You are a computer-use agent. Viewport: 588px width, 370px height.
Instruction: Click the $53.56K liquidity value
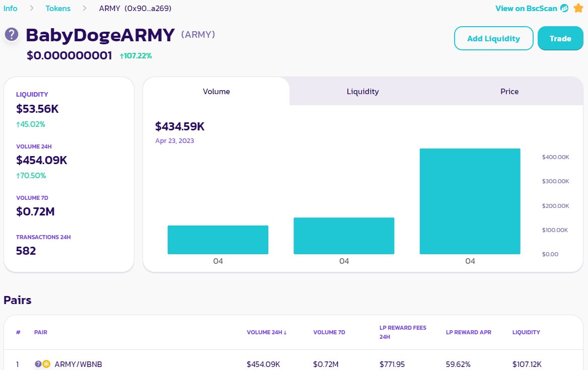coord(37,109)
